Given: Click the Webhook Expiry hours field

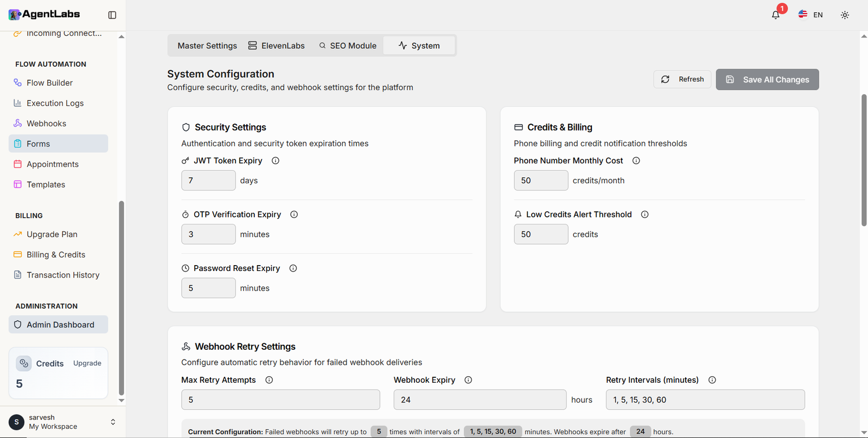Looking at the screenshot, I should pos(480,400).
